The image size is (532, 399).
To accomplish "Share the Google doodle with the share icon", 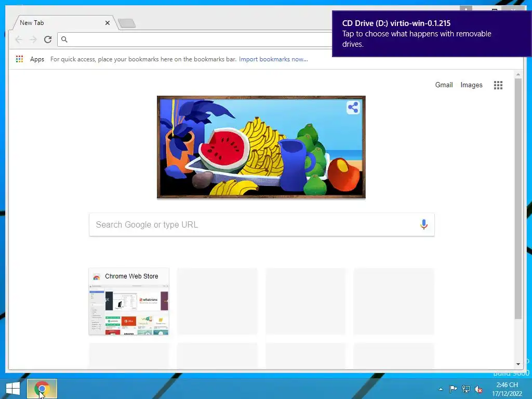I will pos(353,108).
